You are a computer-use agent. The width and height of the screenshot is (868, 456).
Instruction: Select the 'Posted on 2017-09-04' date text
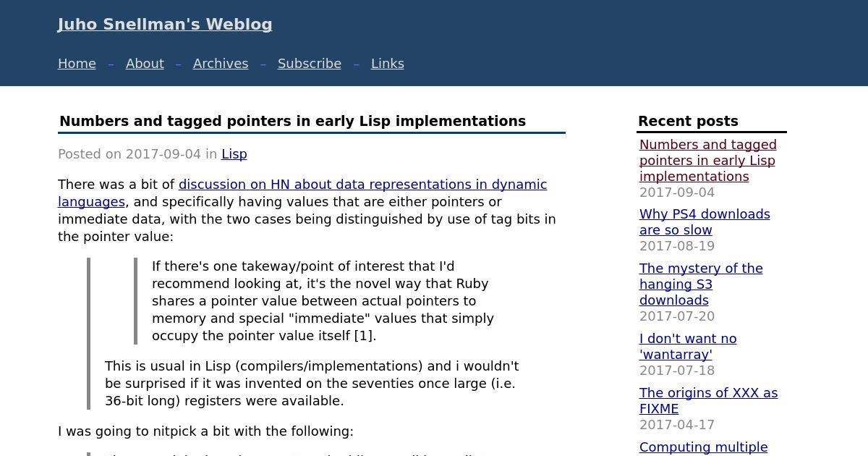(x=129, y=154)
